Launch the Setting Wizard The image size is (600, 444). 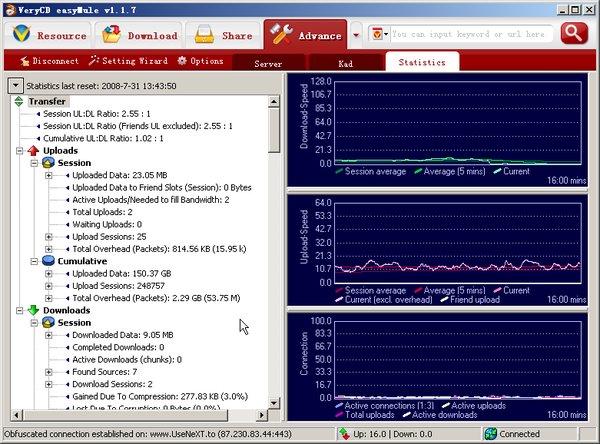point(128,61)
